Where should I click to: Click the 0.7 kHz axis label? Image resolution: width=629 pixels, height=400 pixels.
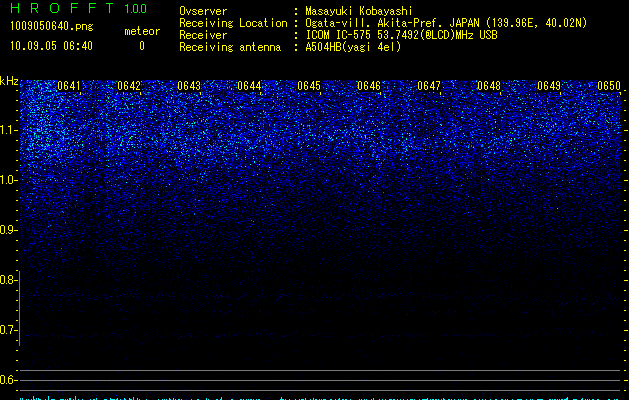(x=9, y=330)
